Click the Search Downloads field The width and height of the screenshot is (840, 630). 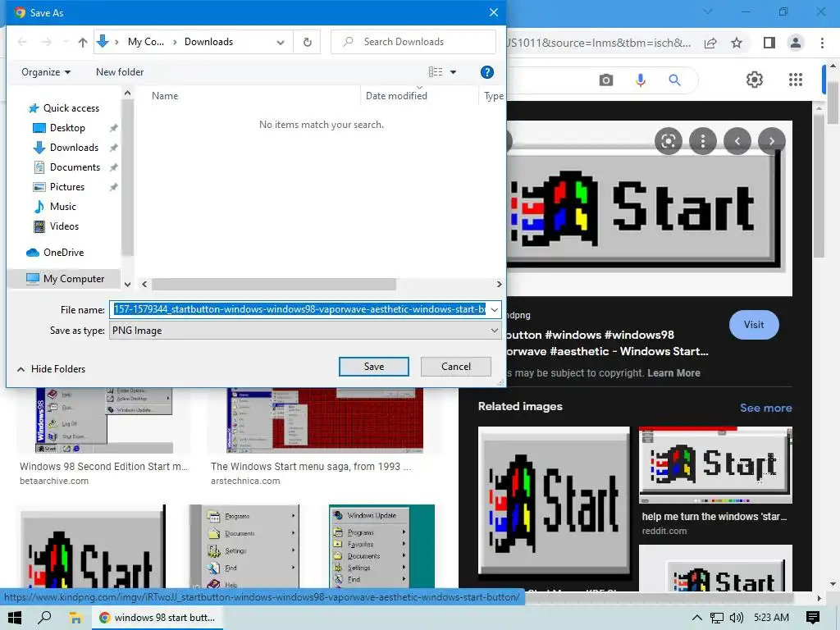(x=413, y=42)
